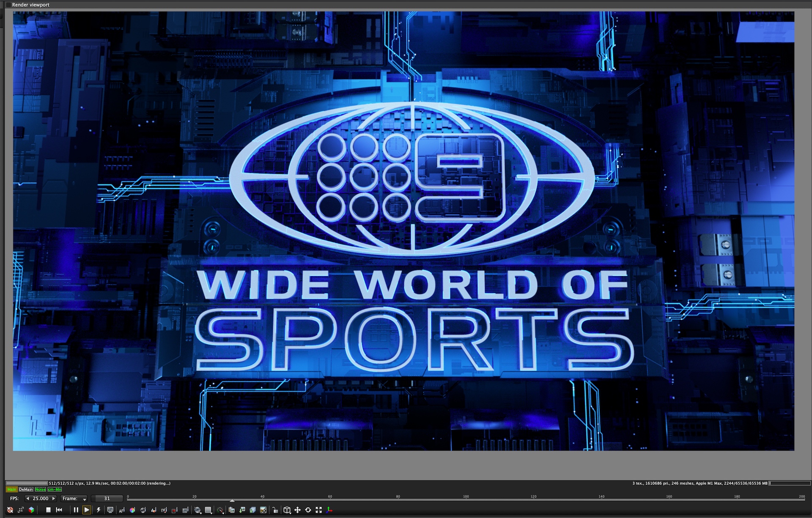812x518 pixels.
Task: Open the Frame dropdown
Action: [74, 499]
